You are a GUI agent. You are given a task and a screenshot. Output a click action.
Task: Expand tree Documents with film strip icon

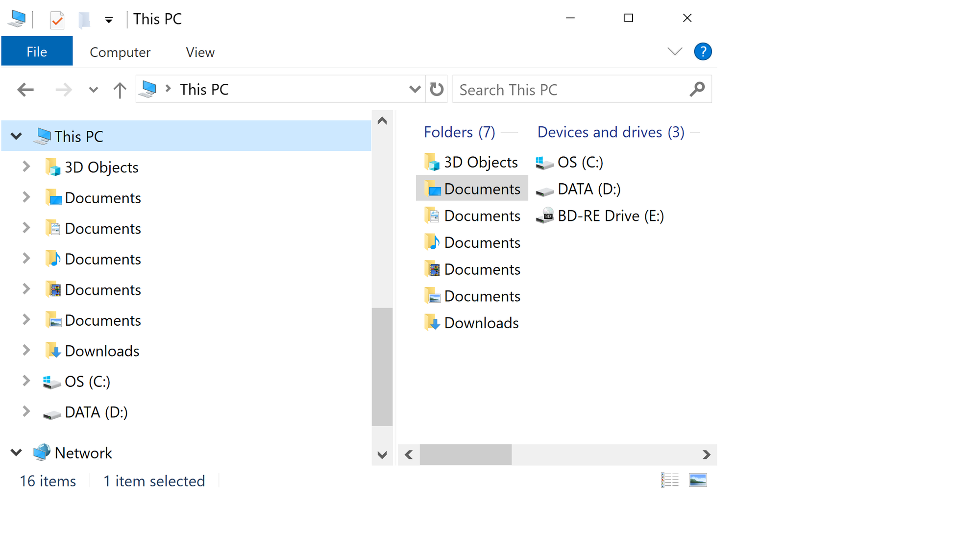point(26,289)
